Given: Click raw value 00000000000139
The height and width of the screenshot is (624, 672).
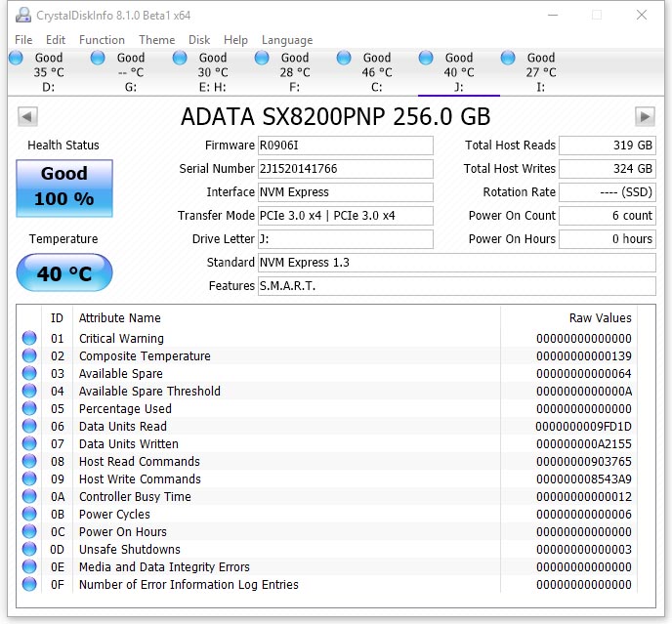Looking at the screenshot, I should pyautogui.click(x=584, y=356).
